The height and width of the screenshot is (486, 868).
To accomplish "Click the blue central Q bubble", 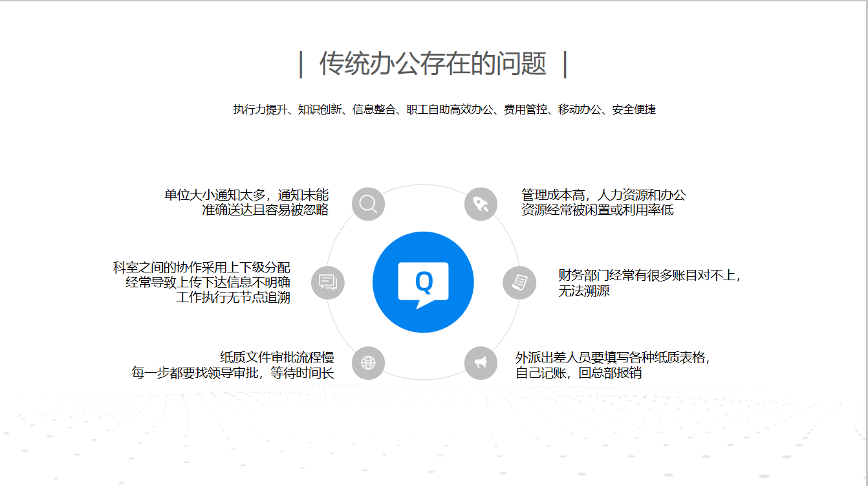I will point(423,282).
